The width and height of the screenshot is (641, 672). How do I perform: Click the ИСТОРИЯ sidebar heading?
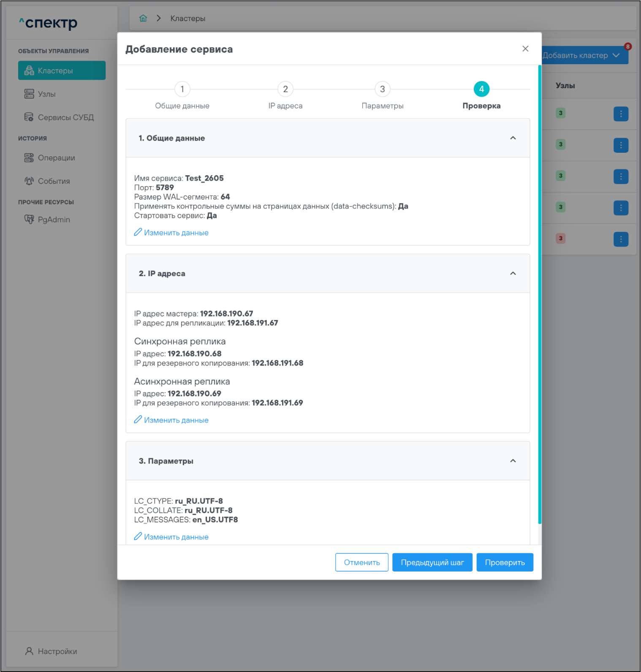33,138
